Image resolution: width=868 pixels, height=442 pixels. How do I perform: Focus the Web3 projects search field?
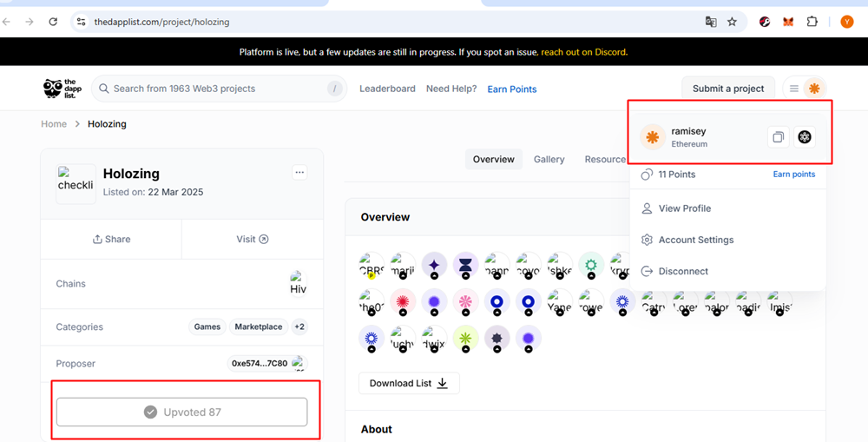tap(219, 89)
